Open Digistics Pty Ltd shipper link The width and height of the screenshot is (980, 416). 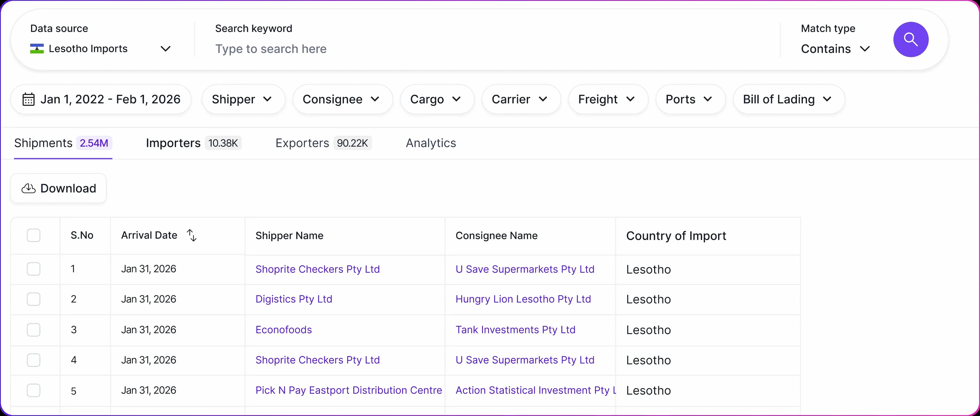pos(294,299)
